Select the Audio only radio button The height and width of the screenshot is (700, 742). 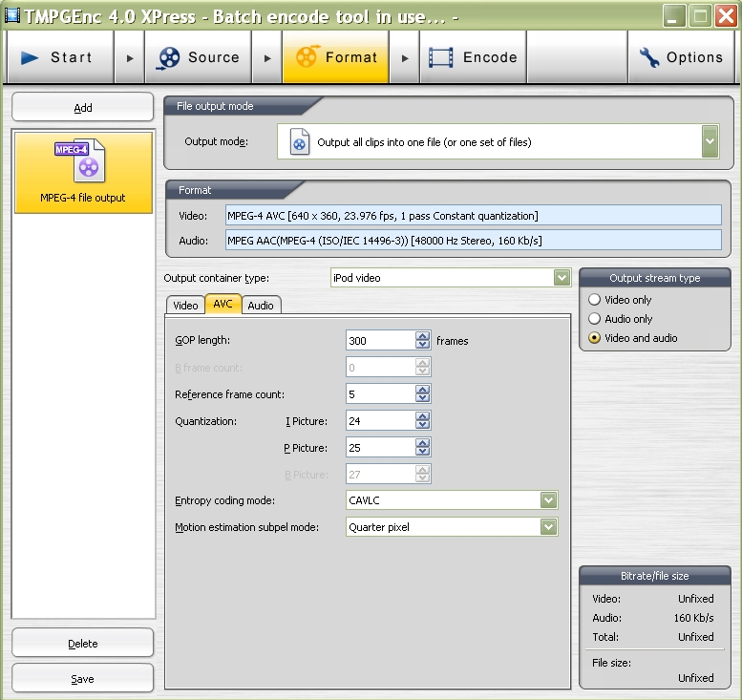click(x=594, y=319)
